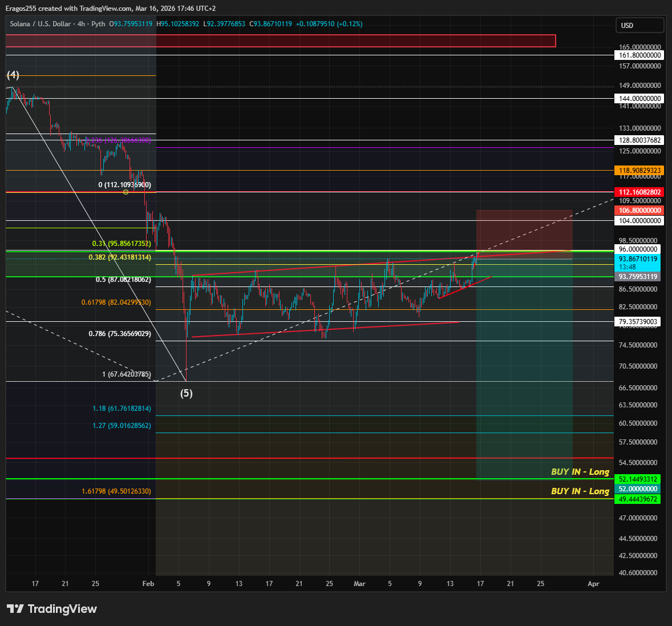Click the 161.80000000 price axis label
This screenshot has width=672, height=626.
coord(639,55)
